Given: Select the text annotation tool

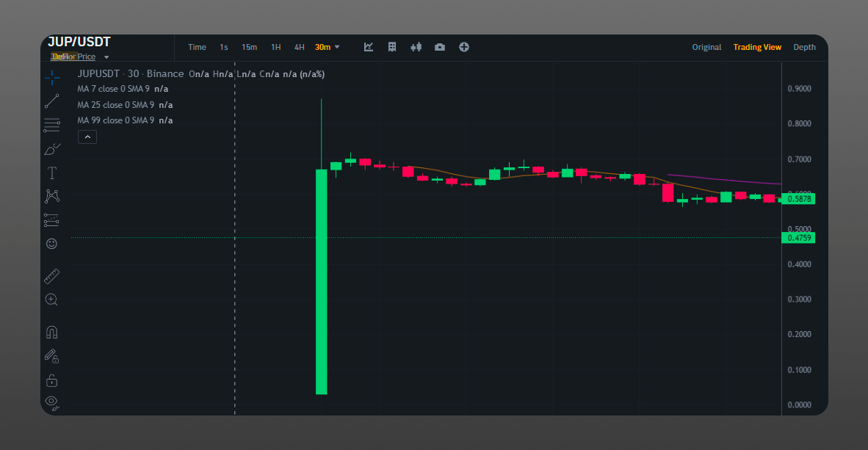Looking at the screenshot, I should 52,173.
